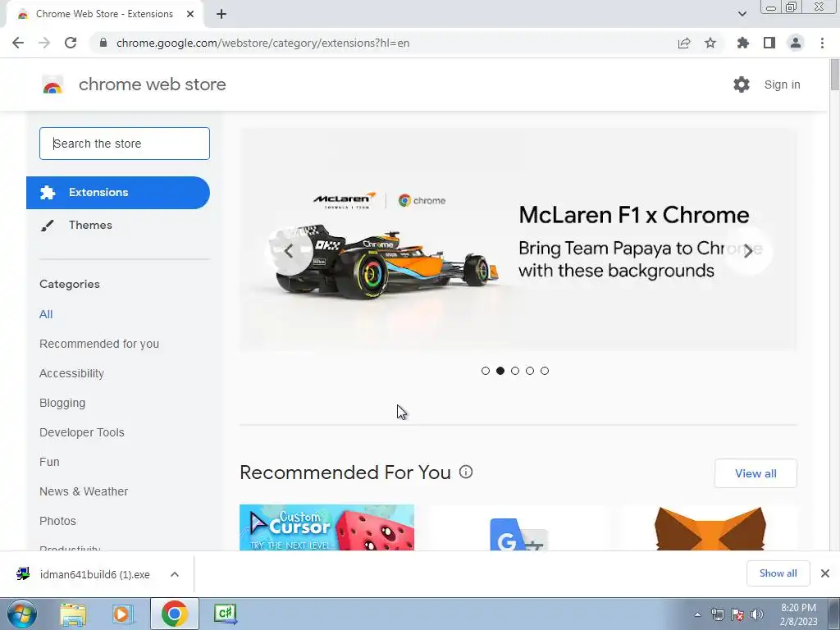Select the Extensions sidebar tab
Screen dimensions: 840x630
pos(118,192)
